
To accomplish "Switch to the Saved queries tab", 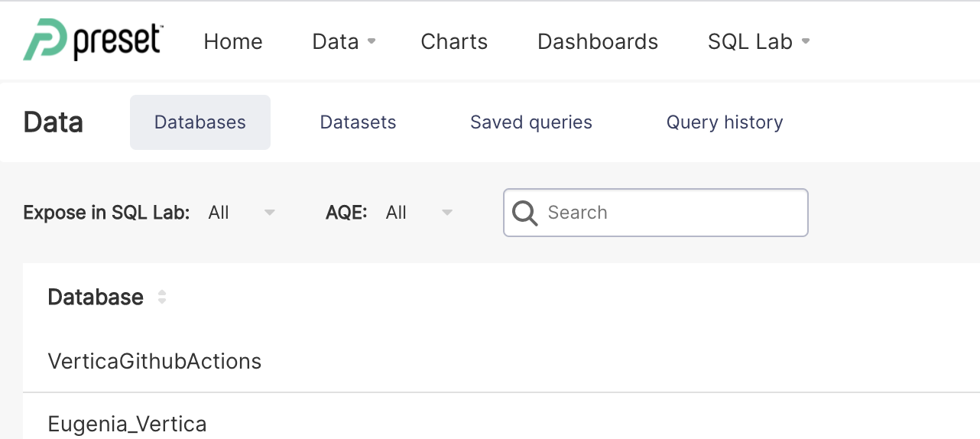I will click(531, 122).
